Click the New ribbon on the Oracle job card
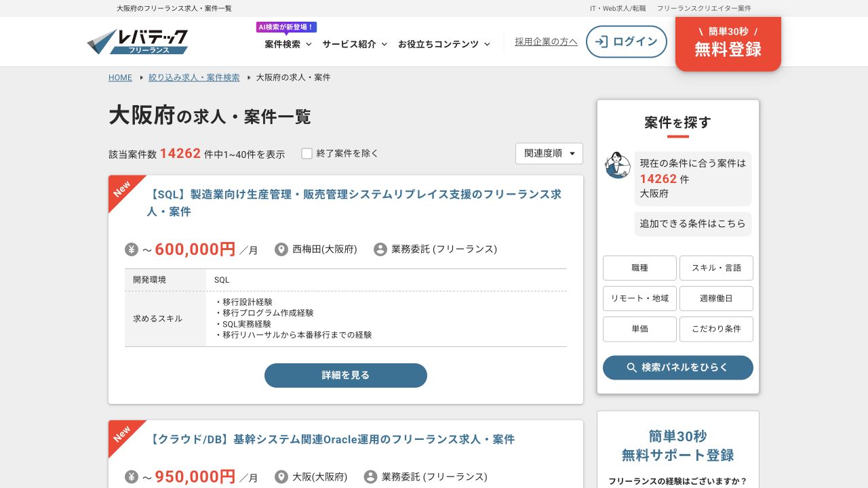Screen dimensions: 868x488 click(x=123, y=434)
